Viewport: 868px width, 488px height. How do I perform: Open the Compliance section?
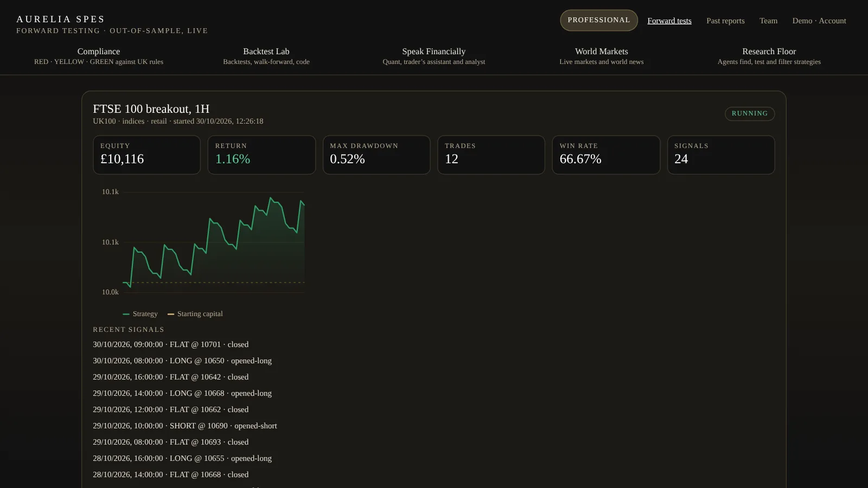(x=99, y=56)
